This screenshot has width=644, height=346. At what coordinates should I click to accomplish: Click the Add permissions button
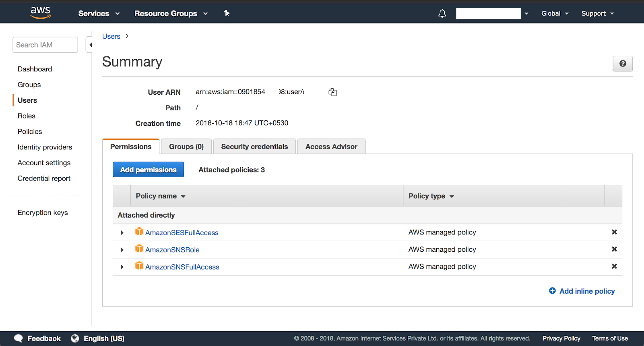point(148,170)
